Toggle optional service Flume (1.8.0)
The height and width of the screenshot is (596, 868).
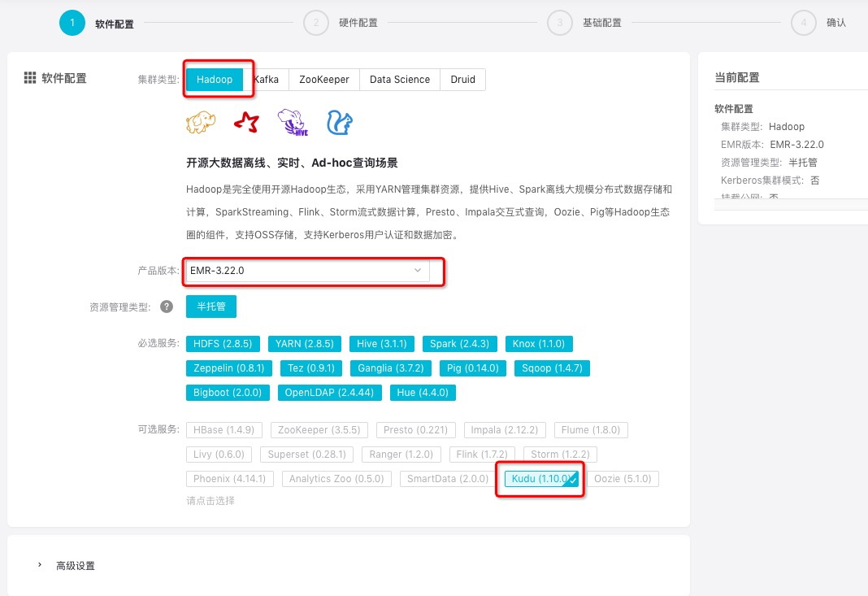(x=591, y=430)
